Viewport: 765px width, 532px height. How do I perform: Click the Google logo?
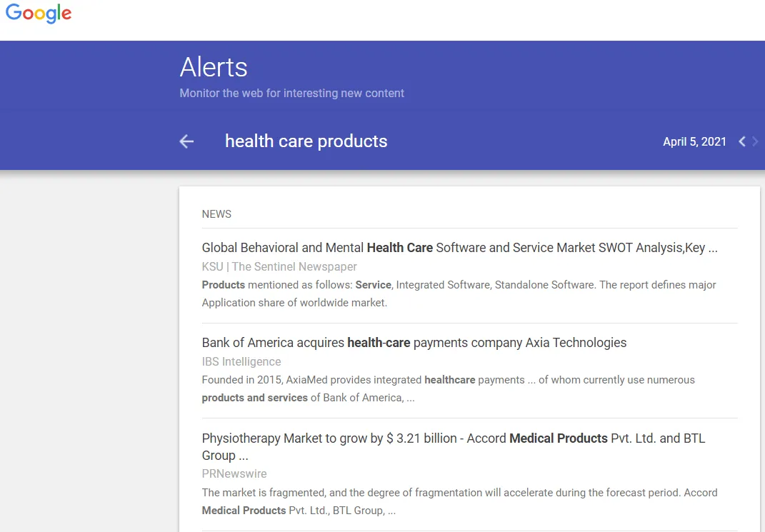[39, 14]
